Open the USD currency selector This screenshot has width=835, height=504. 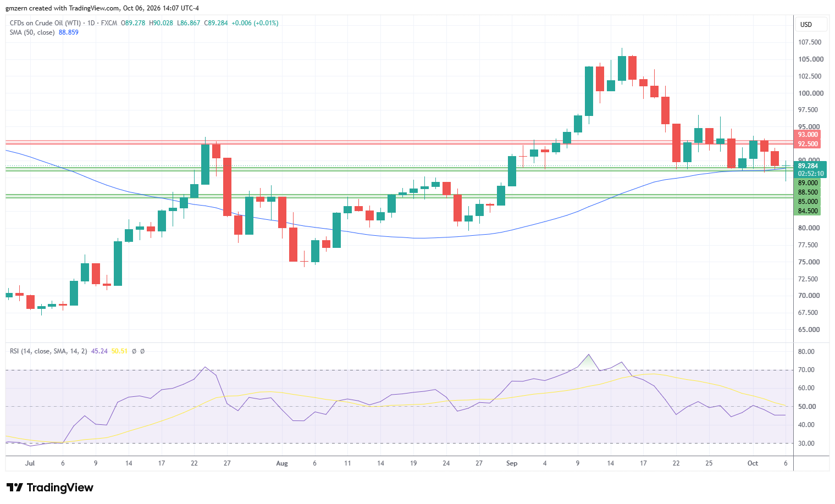point(811,25)
